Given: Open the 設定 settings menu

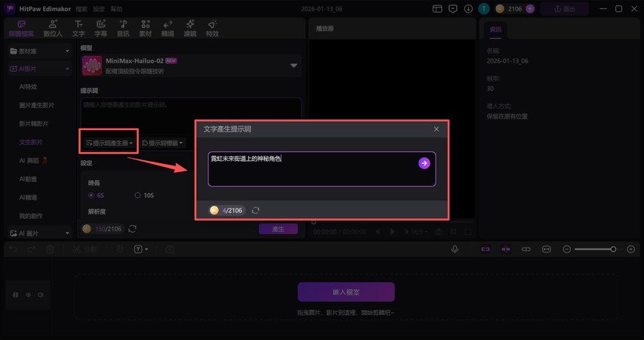Looking at the screenshot, I should point(99,8).
